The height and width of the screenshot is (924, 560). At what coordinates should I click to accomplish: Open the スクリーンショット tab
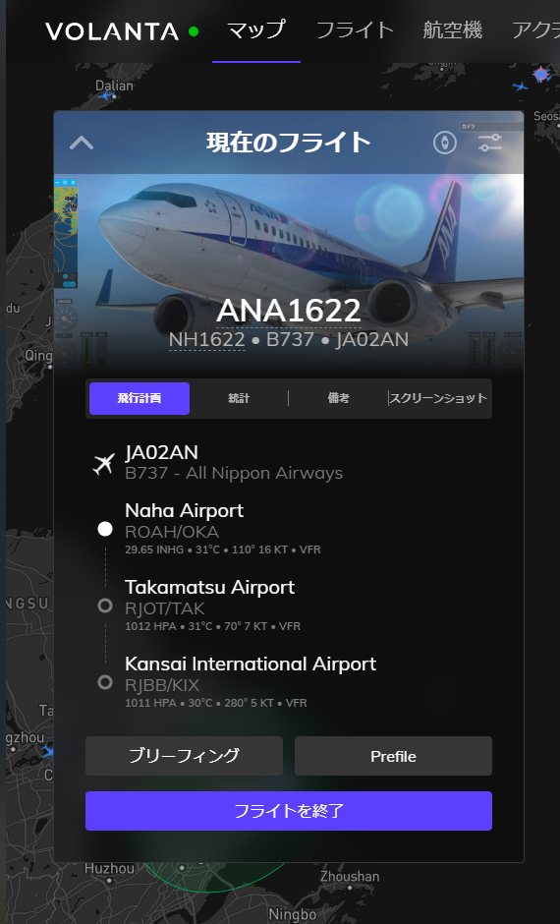(x=439, y=398)
